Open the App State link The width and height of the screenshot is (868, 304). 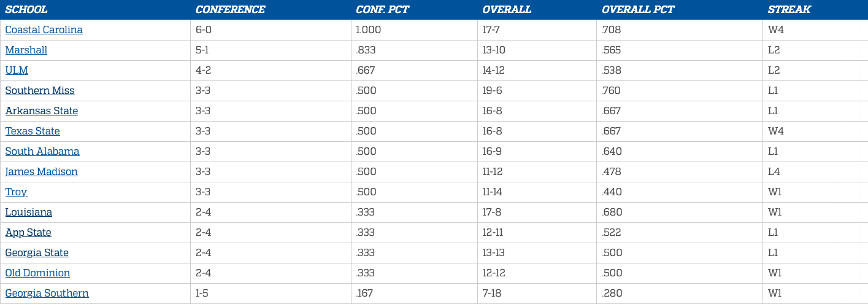(x=28, y=232)
